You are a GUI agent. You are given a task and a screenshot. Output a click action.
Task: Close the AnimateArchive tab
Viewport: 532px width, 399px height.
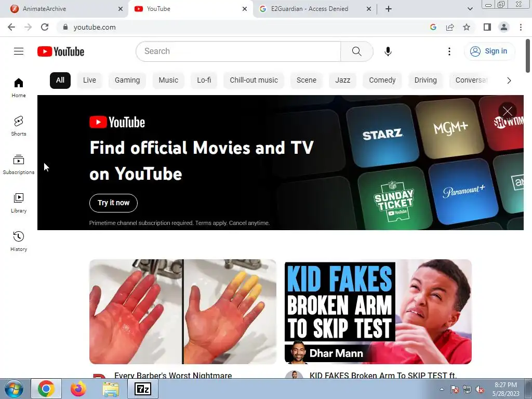pyautogui.click(x=121, y=9)
